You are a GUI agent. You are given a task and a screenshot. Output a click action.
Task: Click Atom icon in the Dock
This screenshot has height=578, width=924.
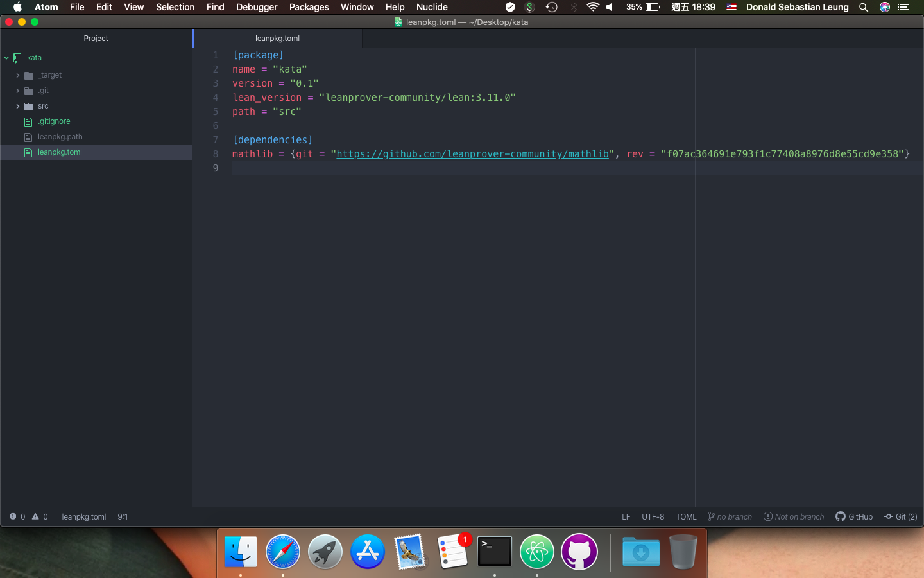coord(537,552)
